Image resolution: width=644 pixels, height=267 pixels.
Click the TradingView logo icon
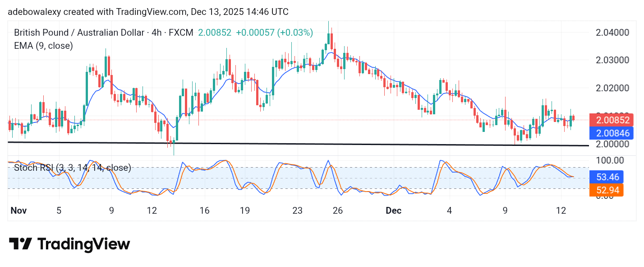tap(21, 244)
